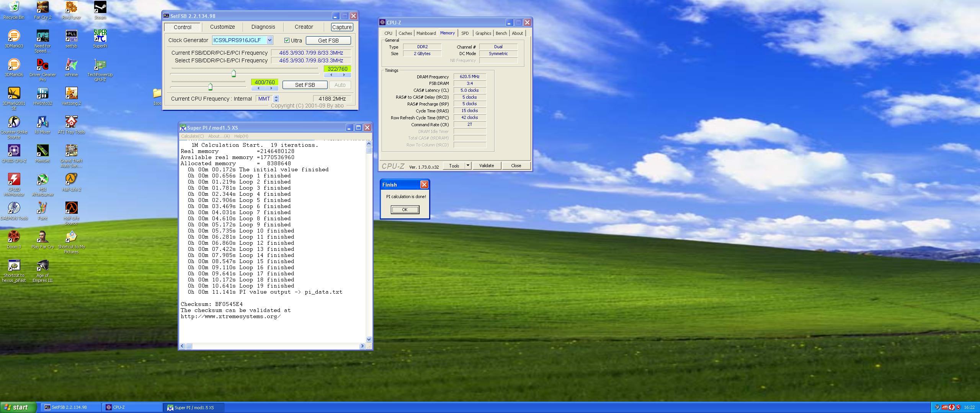Screen dimensions: 980x413
Task: Click the MMT spinner arrows in SetFSB
Action: (276, 99)
